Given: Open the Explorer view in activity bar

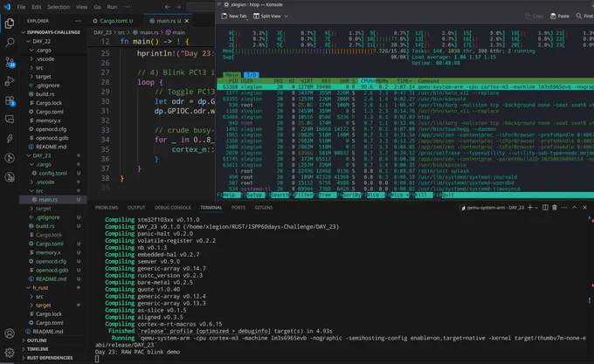Looking at the screenshot, I should coord(10,24).
